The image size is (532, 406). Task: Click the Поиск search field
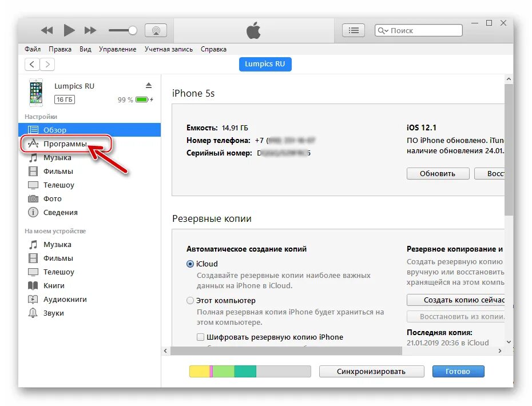click(418, 30)
